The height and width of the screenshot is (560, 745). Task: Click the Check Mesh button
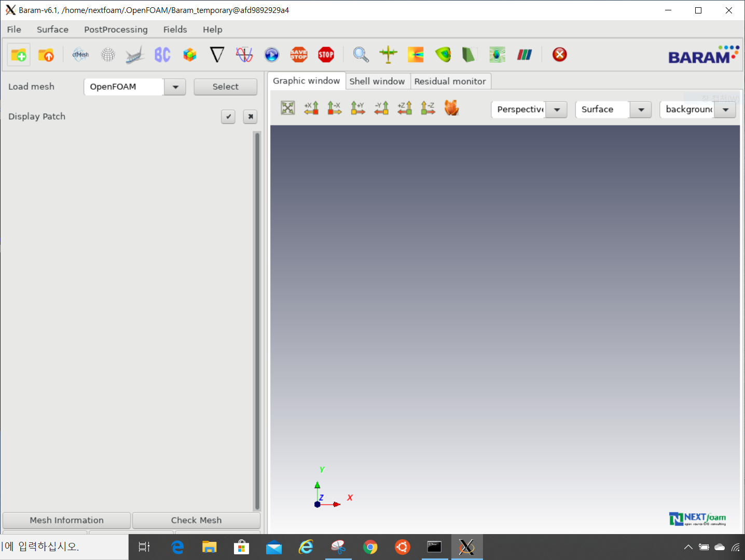pyautogui.click(x=196, y=520)
